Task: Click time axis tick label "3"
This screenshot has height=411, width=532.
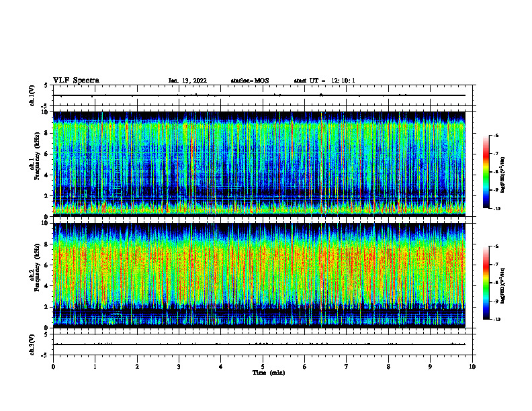Action: [179, 367]
